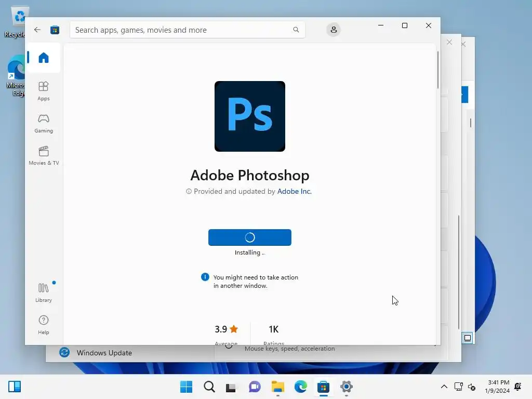532x399 pixels.
Task: Open the Help section
Action: [x=44, y=325]
